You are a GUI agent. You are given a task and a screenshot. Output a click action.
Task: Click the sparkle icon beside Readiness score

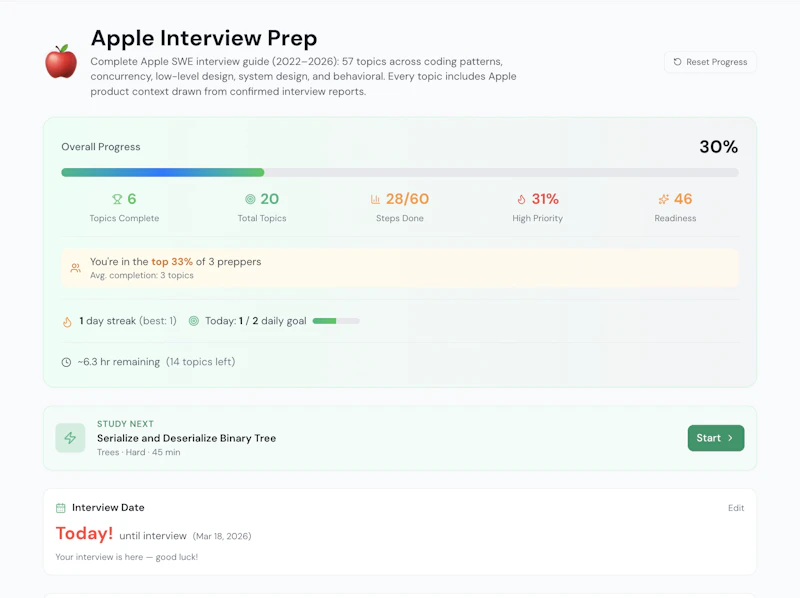tap(663, 199)
